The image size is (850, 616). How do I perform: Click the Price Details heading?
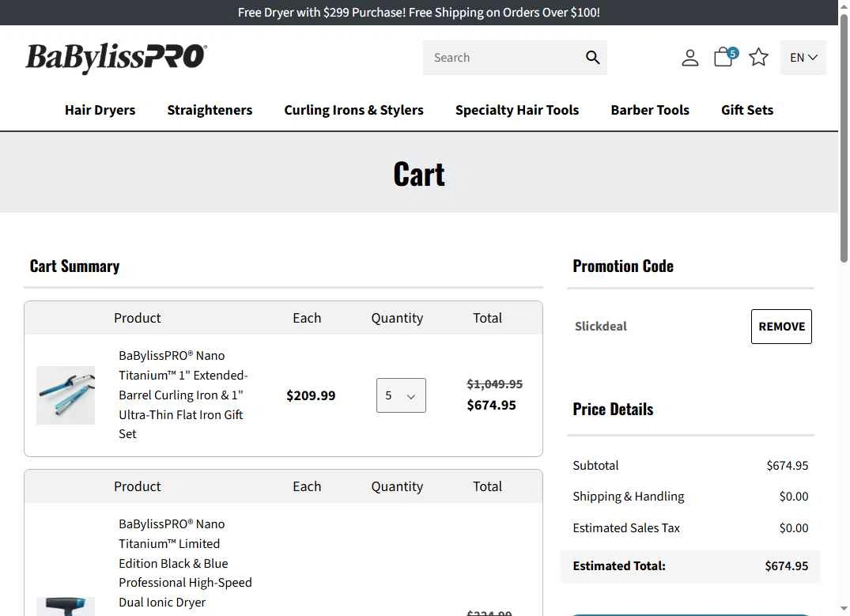[613, 410]
